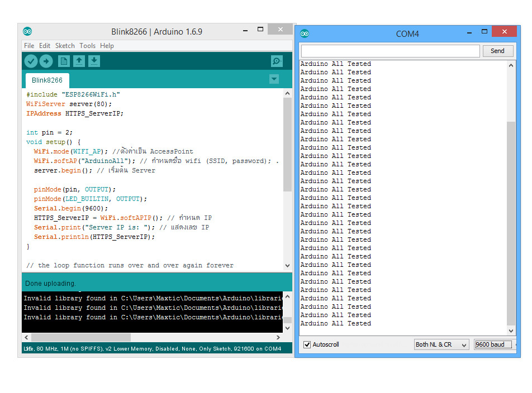Screen dimensions: 532x393
Task: Click the Verify sketch checkmark icon
Action: [x=31, y=61]
